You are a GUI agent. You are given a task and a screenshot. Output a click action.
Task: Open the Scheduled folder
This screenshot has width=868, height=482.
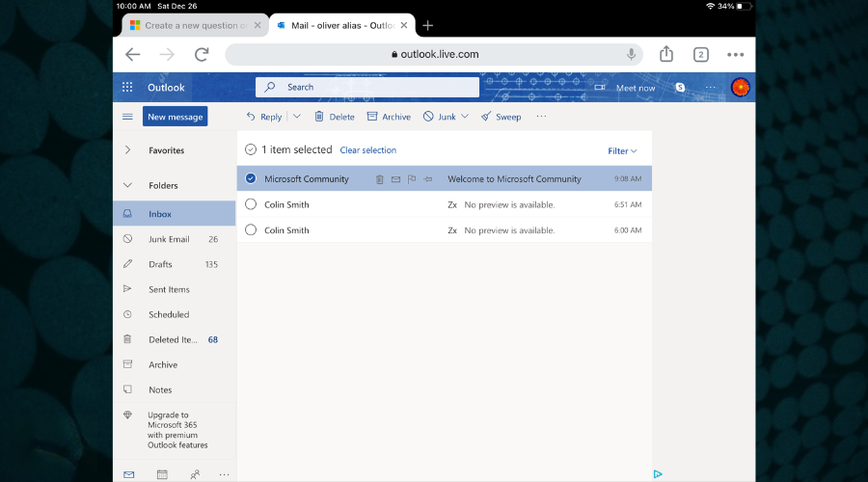(x=175, y=314)
